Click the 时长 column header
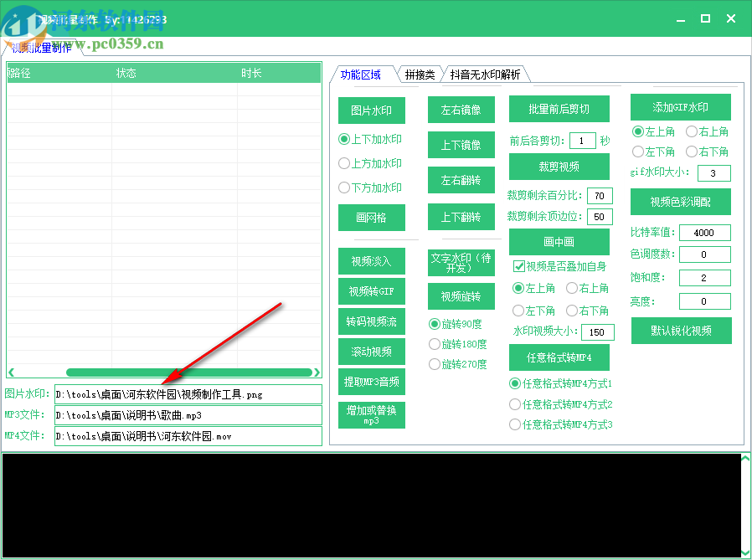The height and width of the screenshot is (560, 752). pos(279,73)
